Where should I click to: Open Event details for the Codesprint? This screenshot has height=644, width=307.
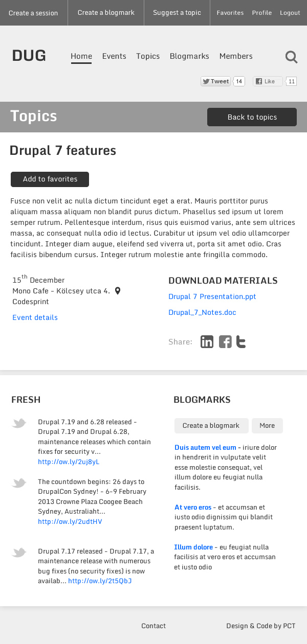pyautogui.click(x=35, y=318)
